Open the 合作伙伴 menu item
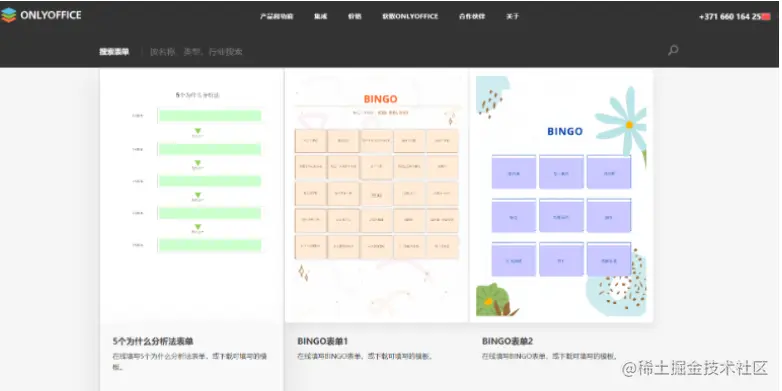 click(472, 16)
